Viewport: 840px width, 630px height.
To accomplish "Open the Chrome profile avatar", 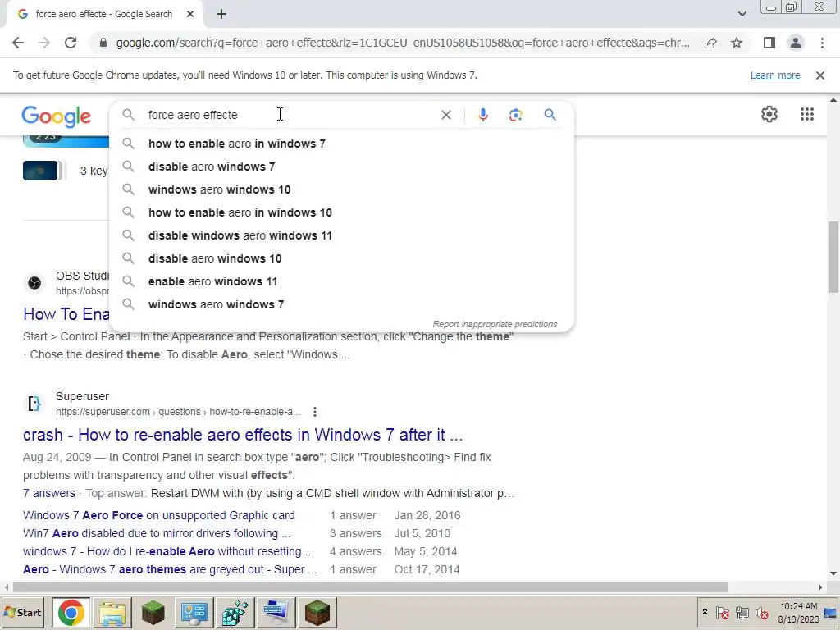I will pyautogui.click(x=796, y=43).
